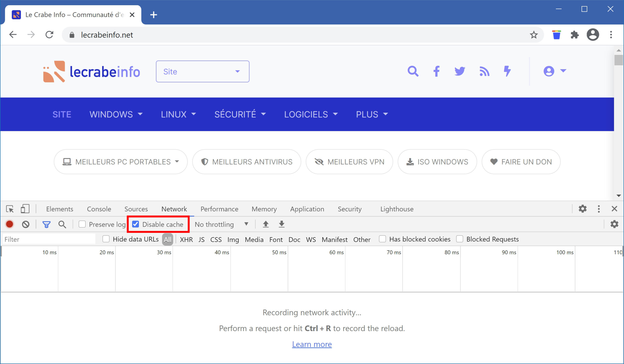This screenshot has width=624, height=364.
Task: Open the blue bucket extension icon
Action: [556, 35]
